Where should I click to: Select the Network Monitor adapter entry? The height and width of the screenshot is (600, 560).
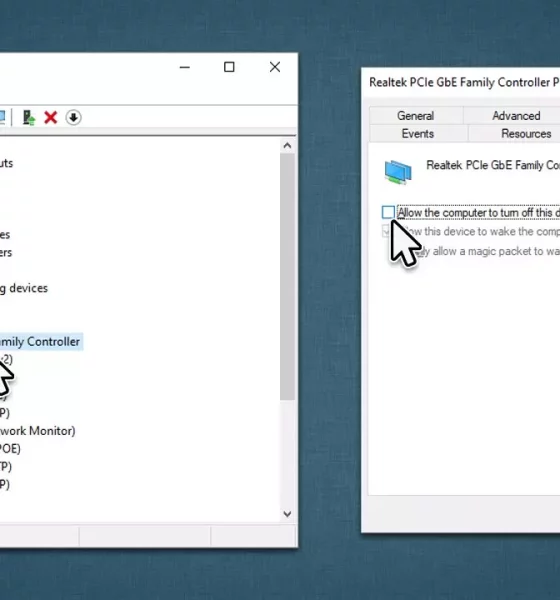(x=38, y=431)
